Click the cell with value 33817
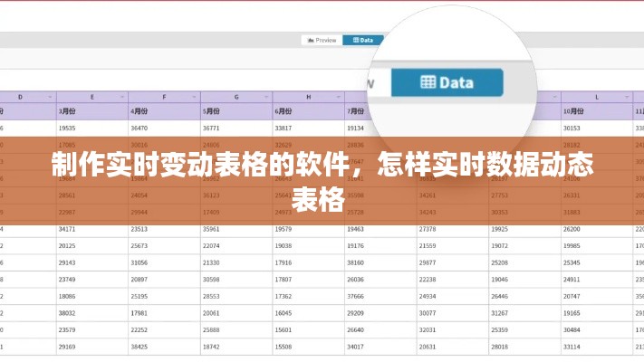Viewport: 644px width, 362px height. (284, 129)
